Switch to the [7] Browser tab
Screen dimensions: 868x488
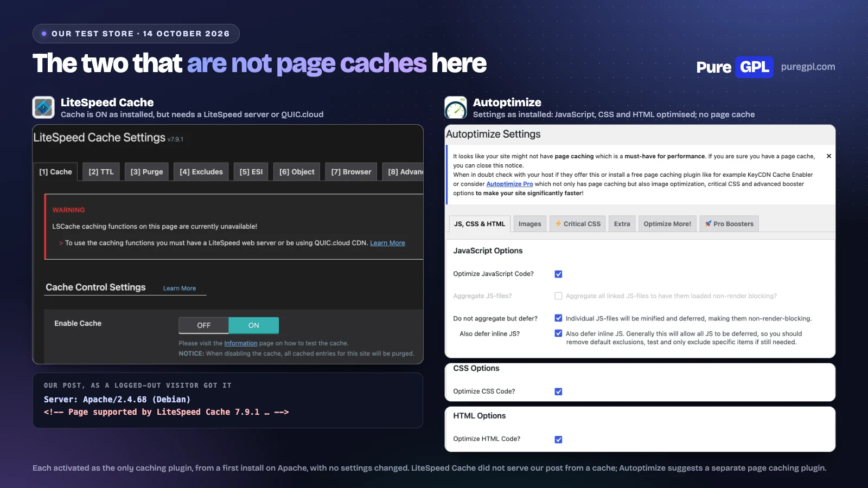pyautogui.click(x=351, y=172)
